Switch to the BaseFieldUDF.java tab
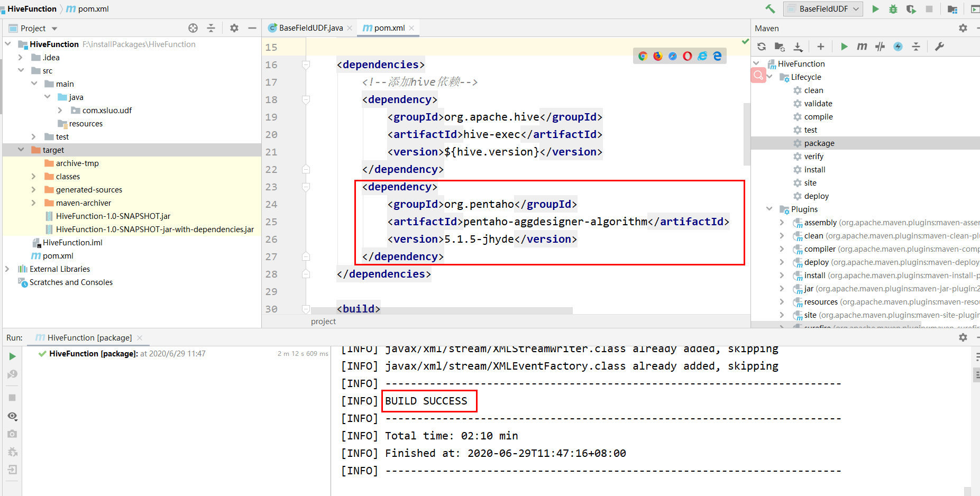980x496 pixels. [310, 27]
